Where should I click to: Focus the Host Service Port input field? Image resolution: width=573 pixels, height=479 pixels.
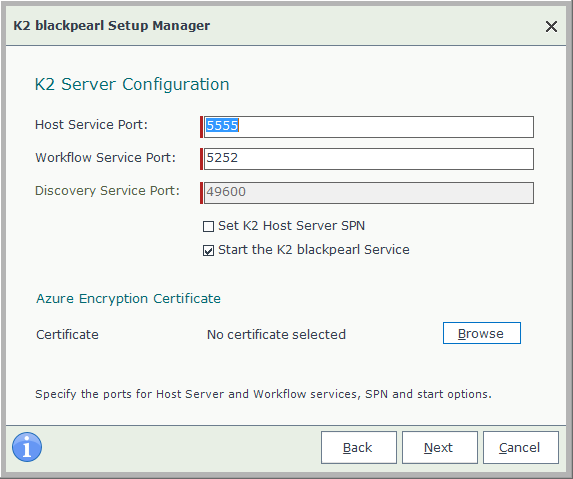368,127
